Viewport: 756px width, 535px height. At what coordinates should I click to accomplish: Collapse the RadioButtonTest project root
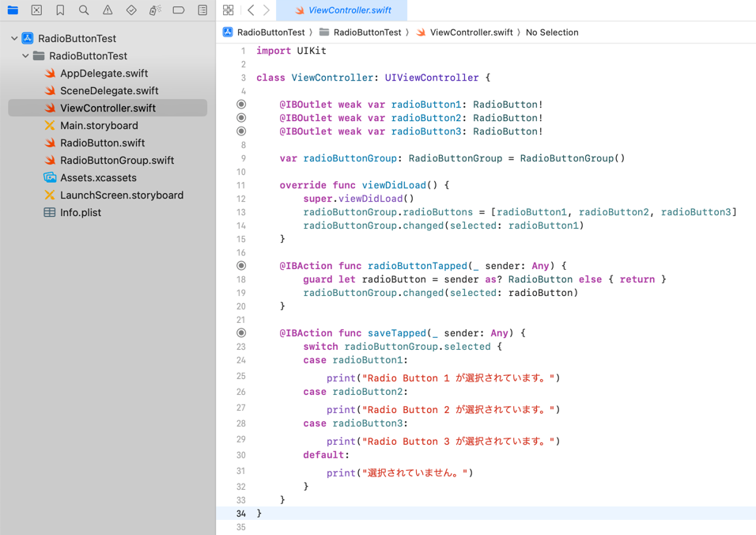[14, 38]
